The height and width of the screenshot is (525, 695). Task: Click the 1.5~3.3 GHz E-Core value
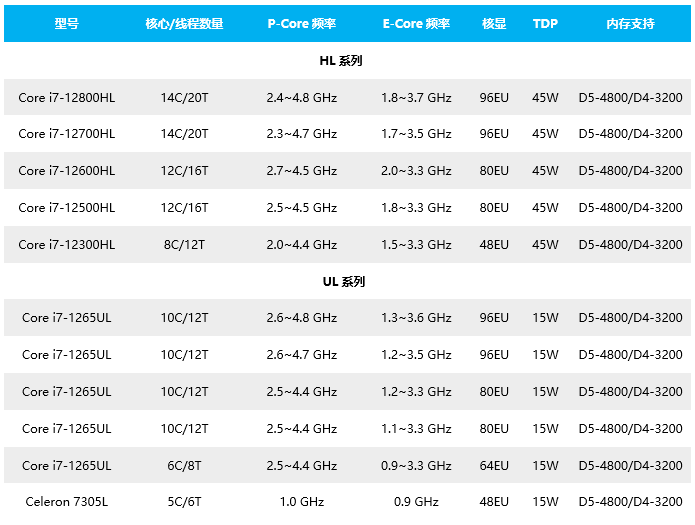tap(416, 244)
